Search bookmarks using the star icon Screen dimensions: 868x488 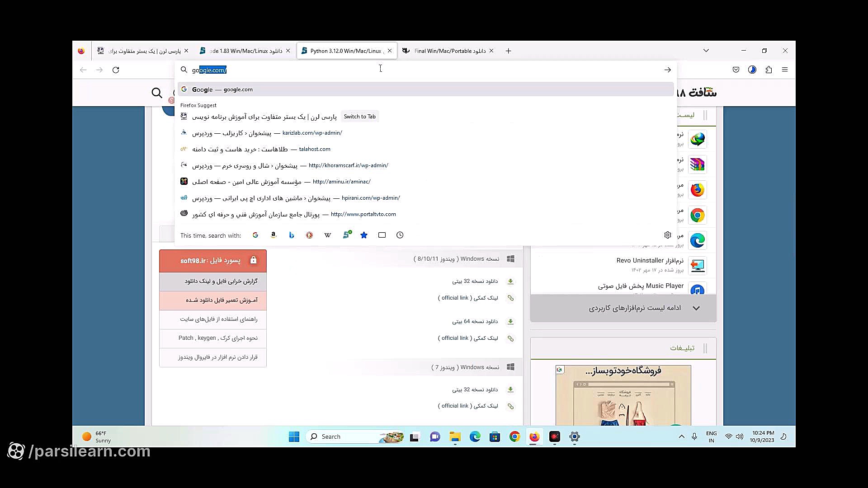[x=364, y=235]
